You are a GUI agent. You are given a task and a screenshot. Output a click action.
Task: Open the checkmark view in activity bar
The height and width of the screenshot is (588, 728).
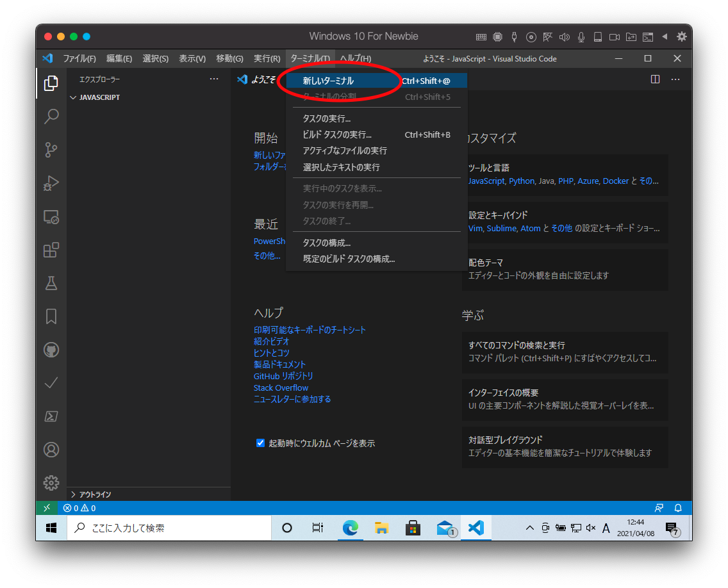[51, 383]
